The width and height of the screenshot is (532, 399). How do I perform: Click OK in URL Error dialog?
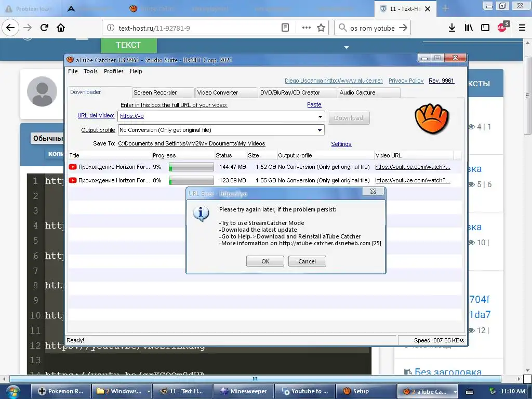265,261
